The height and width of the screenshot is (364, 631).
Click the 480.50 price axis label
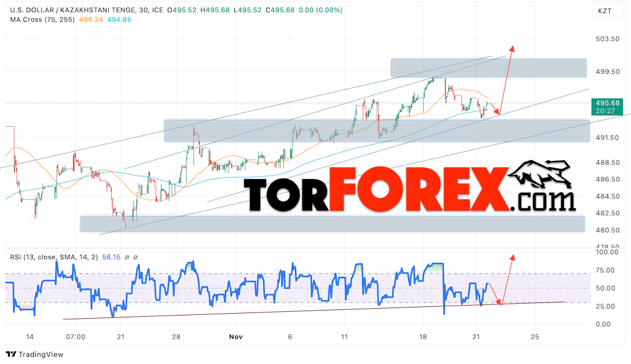pyautogui.click(x=607, y=230)
